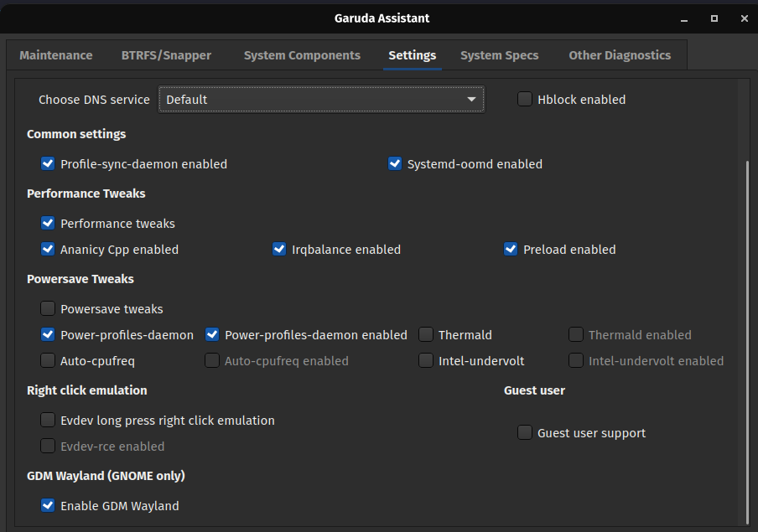Enable Evdev long press right click emulation
758x532 pixels.
tap(48, 420)
